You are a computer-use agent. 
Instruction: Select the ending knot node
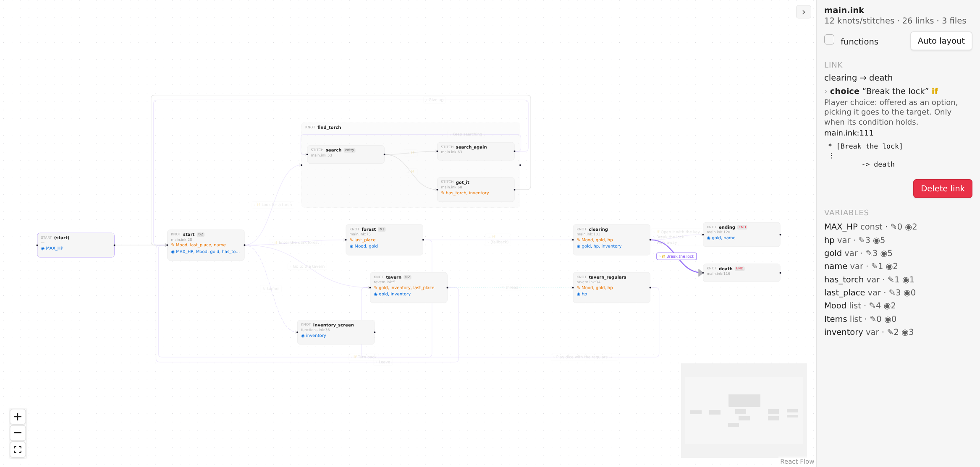(742, 235)
